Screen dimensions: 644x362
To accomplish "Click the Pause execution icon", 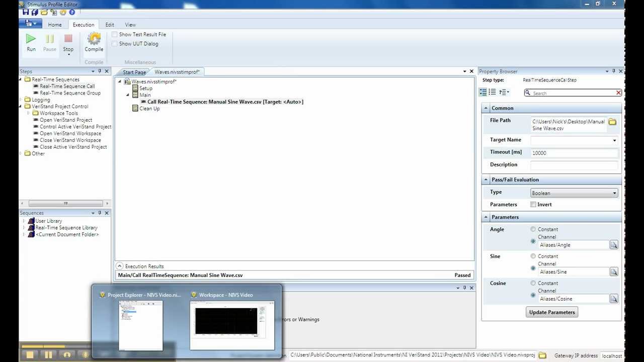I will (x=50, y=42).
